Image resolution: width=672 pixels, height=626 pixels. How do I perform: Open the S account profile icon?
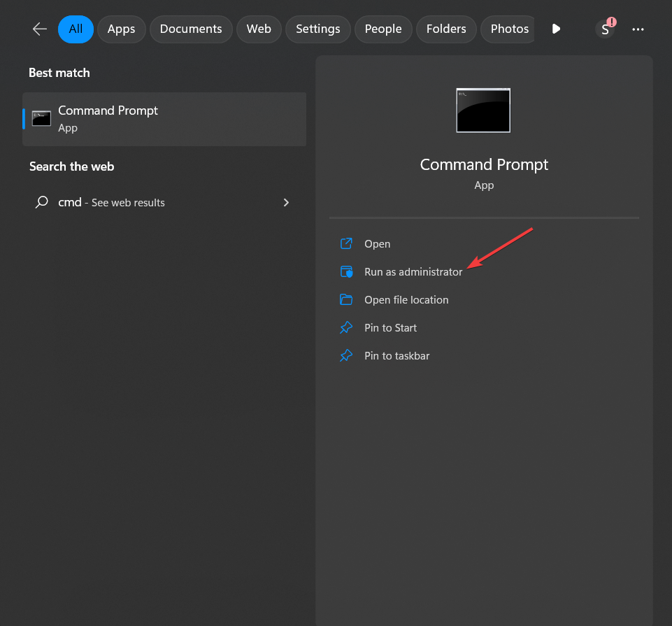coord(605,29)
